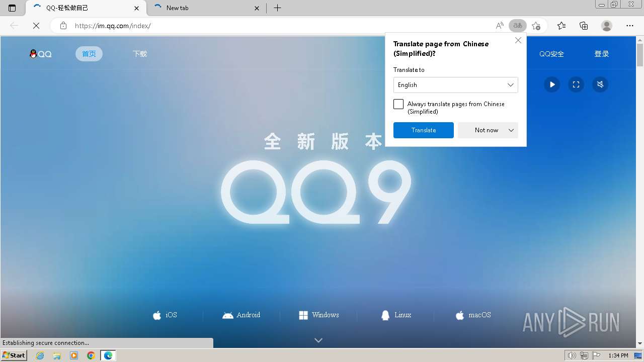Open the network tray icon
Screen dimensions: 644x362
pos(584,355)
